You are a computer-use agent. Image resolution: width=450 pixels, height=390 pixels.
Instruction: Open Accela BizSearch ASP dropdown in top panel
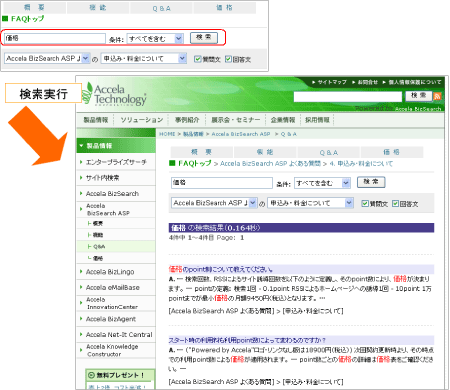click(x=47, y=59)
